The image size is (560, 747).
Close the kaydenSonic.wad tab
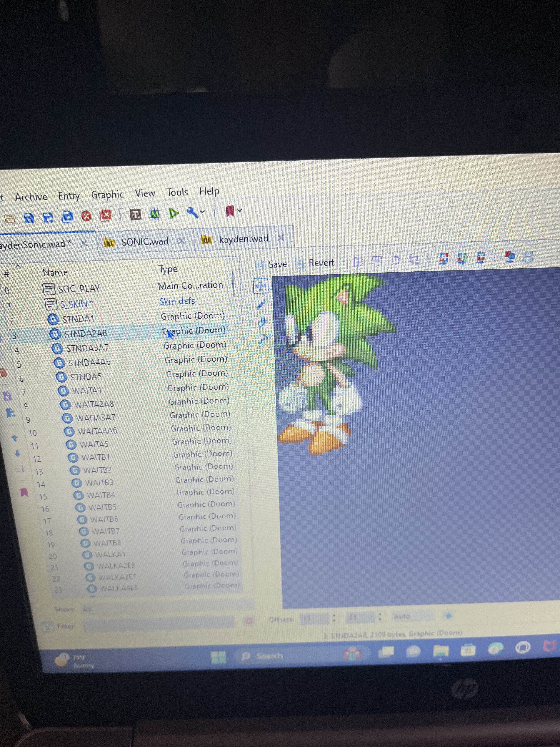click(84, 243)
